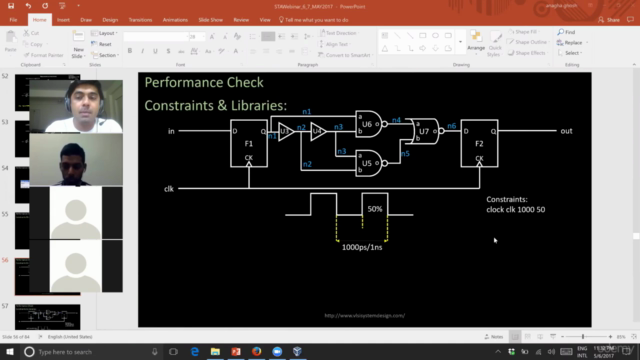The height and width of the screenshot is (360, 640).
Task: Click Reset in the Slides group
Action: (101, 44)
